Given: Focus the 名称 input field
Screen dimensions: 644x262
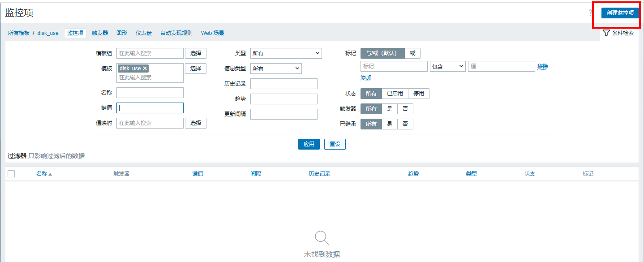Looking at the screenshot, I should pos(150,93).
